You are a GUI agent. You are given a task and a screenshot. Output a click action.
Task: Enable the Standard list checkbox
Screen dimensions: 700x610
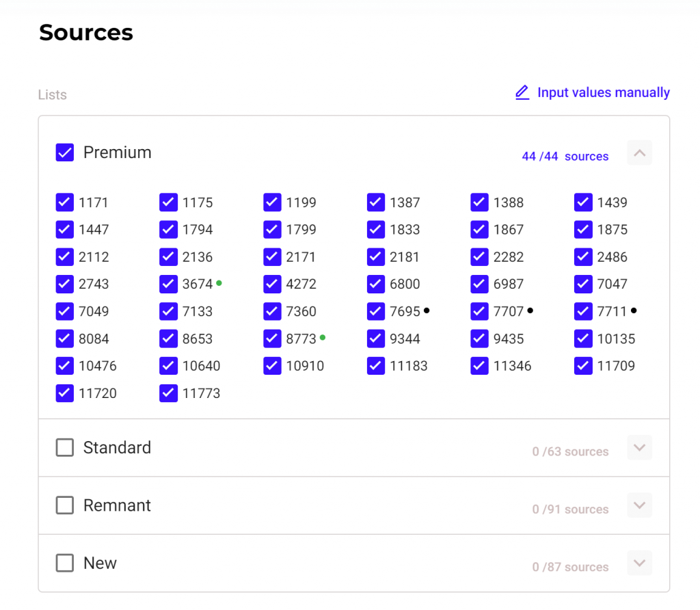(65, 448)
